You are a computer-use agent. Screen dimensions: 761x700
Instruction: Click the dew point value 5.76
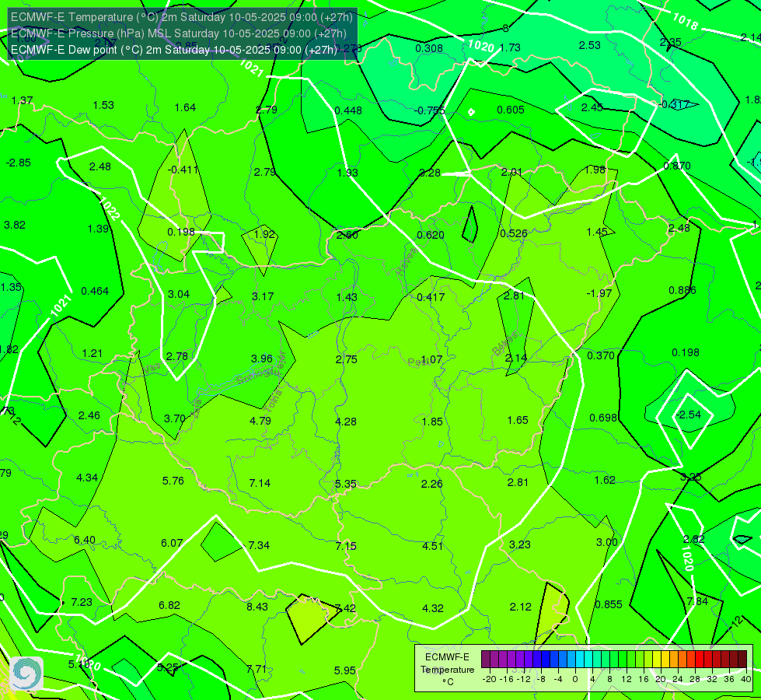coord(173,481)
